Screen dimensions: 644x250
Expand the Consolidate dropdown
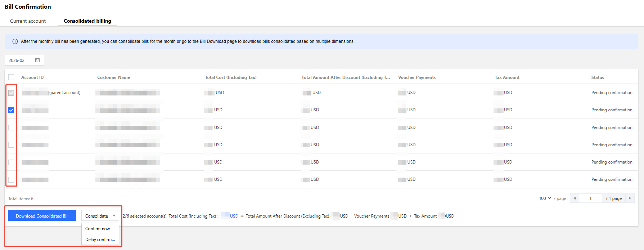[x=100, y=216]
